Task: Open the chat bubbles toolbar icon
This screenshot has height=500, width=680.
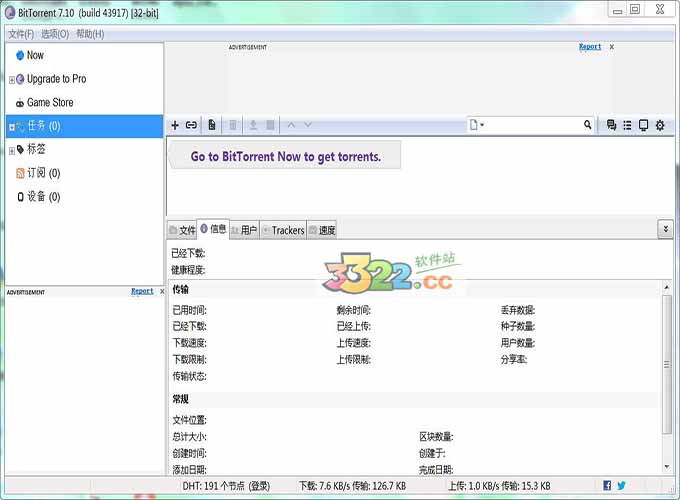Action: [611, 125]
